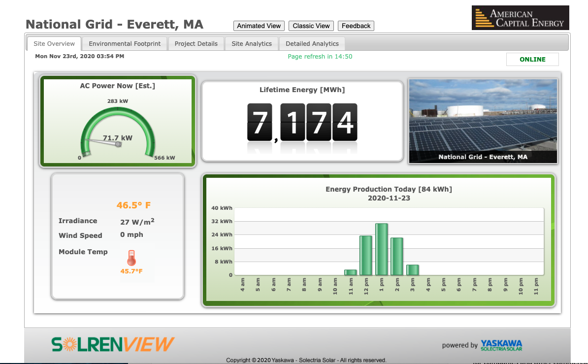Switch to Classic View
The height and width of the screenshot is (364, 588).
pyautogui.click(x=311, y=26)
